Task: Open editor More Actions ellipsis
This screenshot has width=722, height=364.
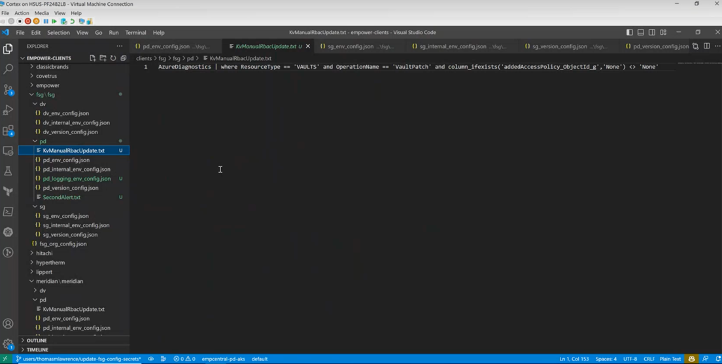Action: [x=718, y=46]
